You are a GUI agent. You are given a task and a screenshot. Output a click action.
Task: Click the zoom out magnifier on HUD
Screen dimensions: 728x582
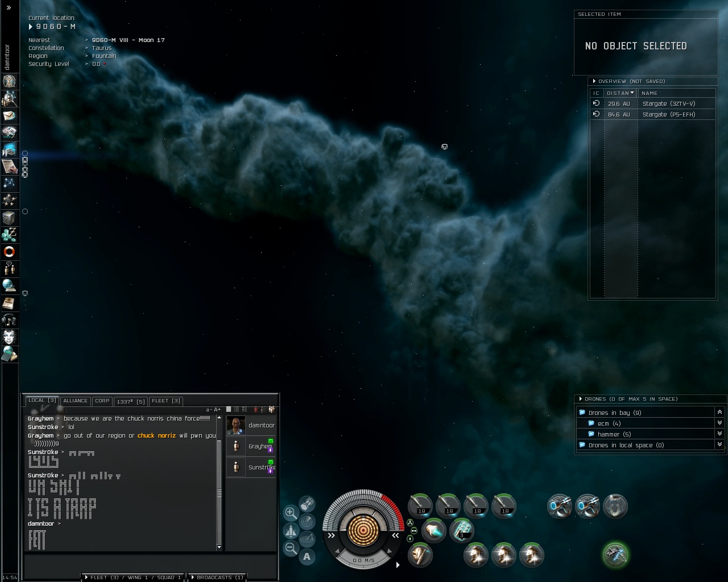click(x=291, y=548)
